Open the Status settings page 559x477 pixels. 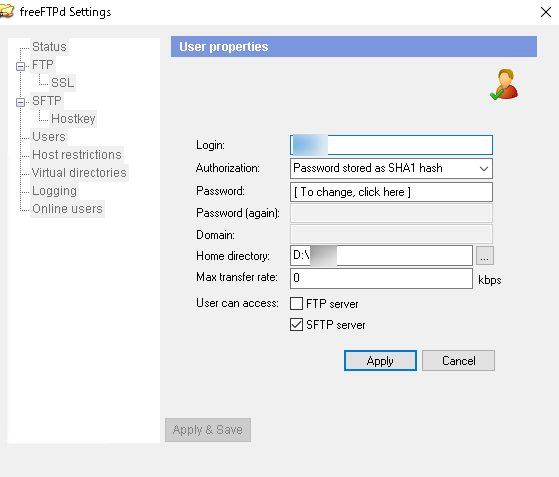pyautogui.click(x=49, y=47)
